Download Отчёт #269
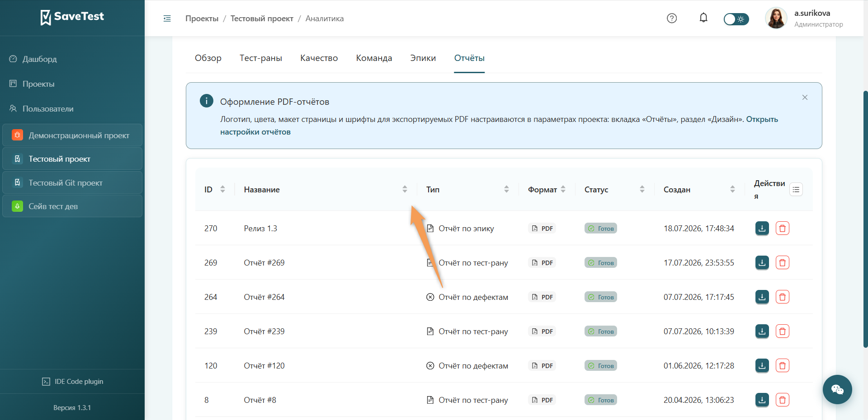The image size is (868, 420). pos(762,263)
